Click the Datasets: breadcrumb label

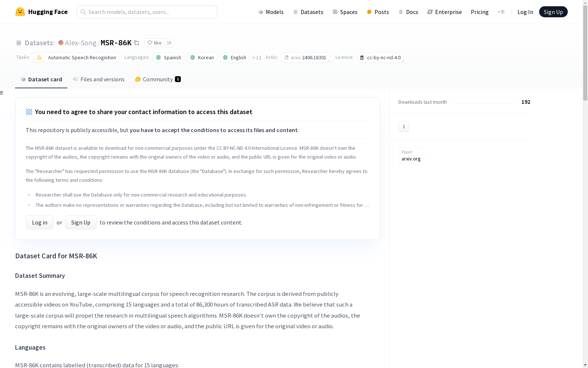pos(39,43)
